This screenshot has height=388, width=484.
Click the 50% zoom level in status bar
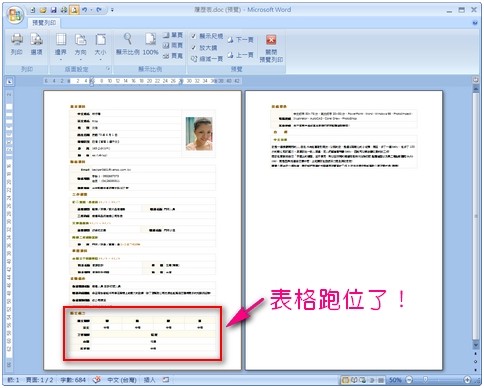[395, 380]
